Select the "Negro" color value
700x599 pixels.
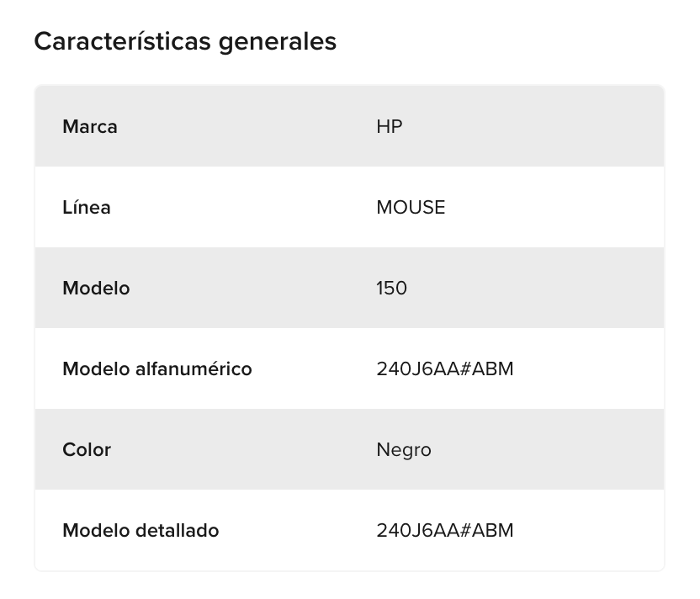404,450
